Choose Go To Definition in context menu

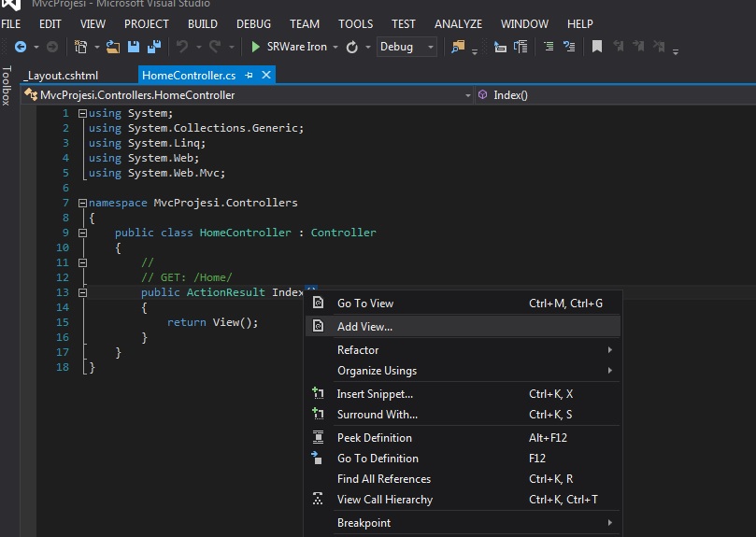[x=378, y=459]
